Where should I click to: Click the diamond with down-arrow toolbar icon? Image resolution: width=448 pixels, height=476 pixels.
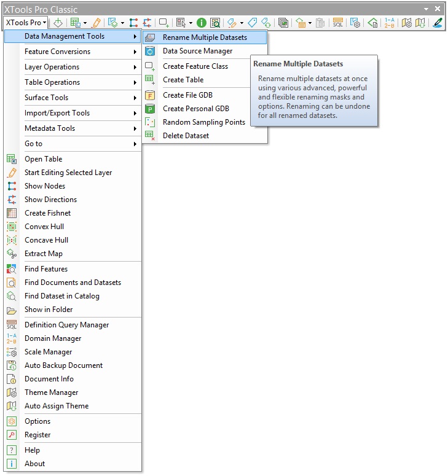point(58,23)
